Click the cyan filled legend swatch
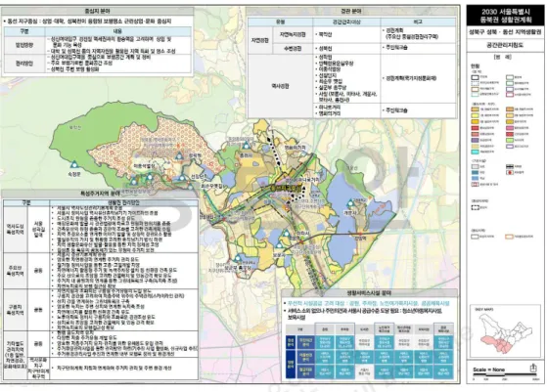The height and width of the screenshot is (392, 547). point(476,152)
